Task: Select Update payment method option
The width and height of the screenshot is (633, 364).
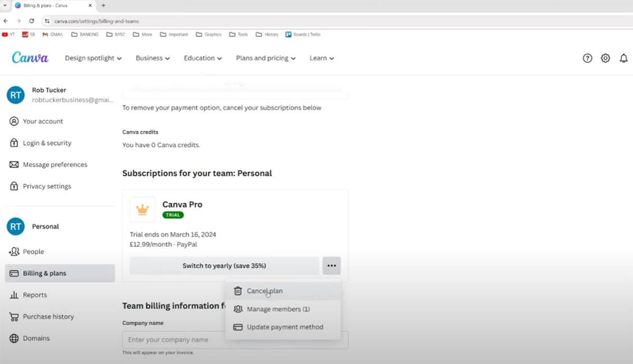Action: (283, 327)
